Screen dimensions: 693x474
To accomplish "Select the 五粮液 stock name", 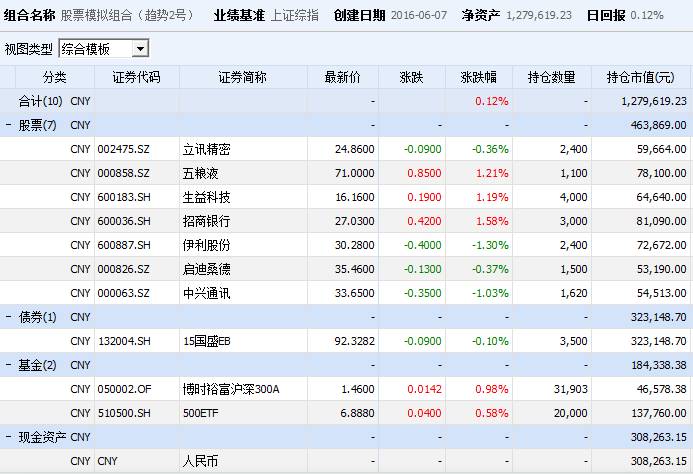I will [200, 173].
